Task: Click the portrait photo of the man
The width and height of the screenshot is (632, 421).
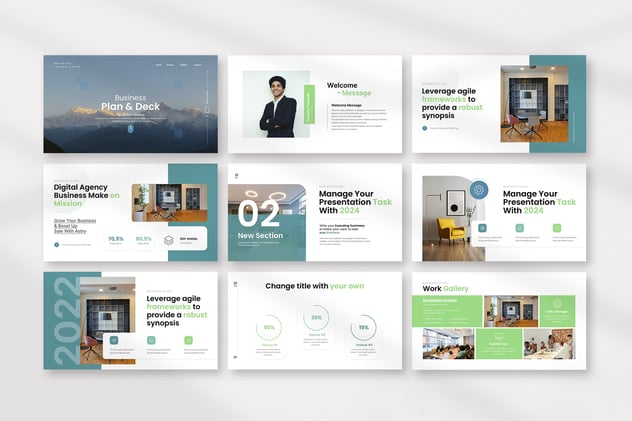Action: point(277,104)
